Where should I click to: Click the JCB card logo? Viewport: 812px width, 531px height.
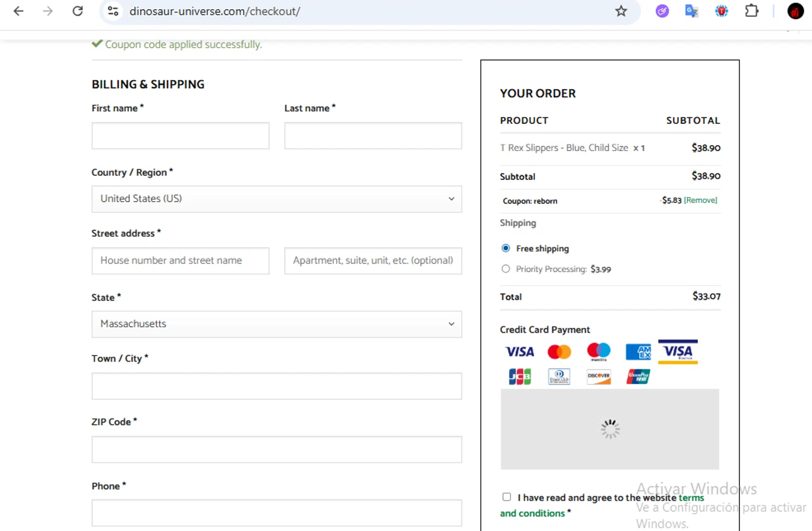[x=520, y=377]
